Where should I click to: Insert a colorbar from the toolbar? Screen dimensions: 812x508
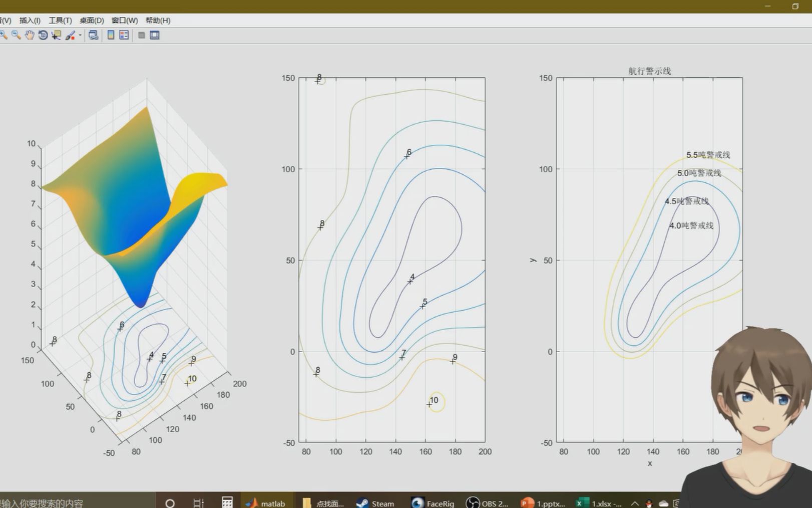click(x=111, y=35)
